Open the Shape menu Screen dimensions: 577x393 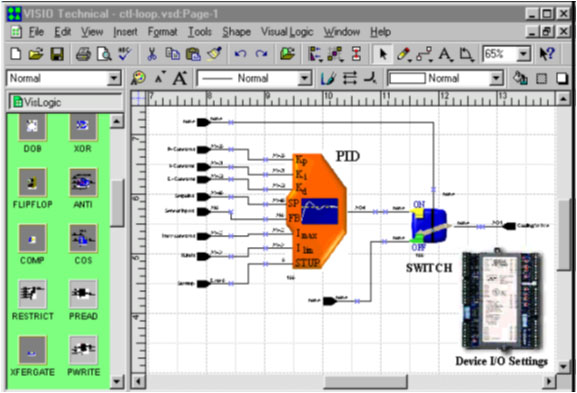[236, 32]
